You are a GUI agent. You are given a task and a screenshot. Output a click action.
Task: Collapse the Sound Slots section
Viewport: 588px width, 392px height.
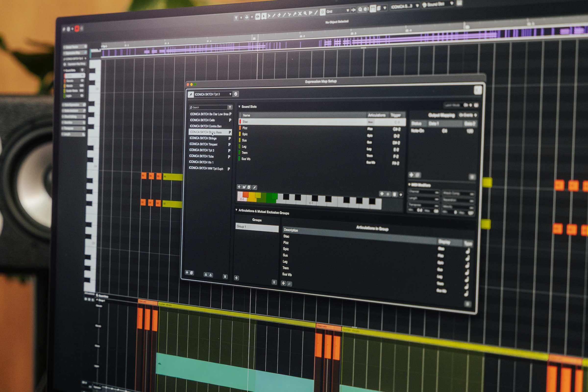coord(239,107)
